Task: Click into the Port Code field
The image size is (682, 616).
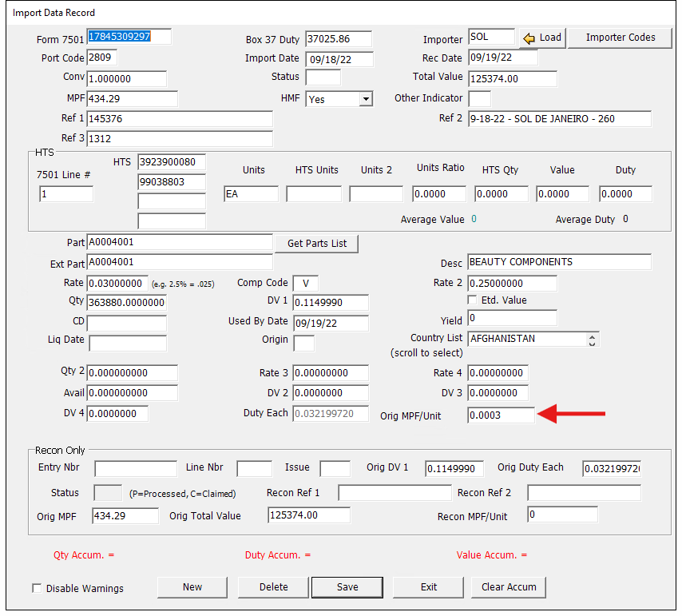Action: tap(102, 58)
